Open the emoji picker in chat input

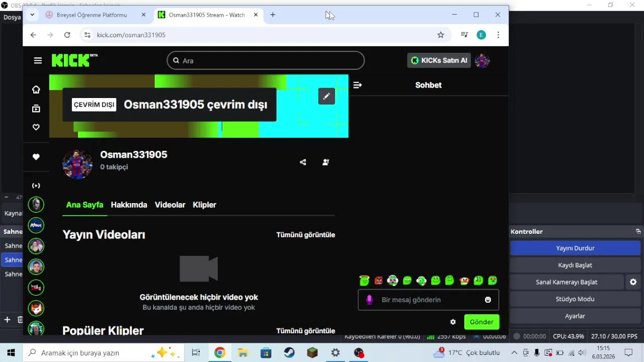click(488, 300)
